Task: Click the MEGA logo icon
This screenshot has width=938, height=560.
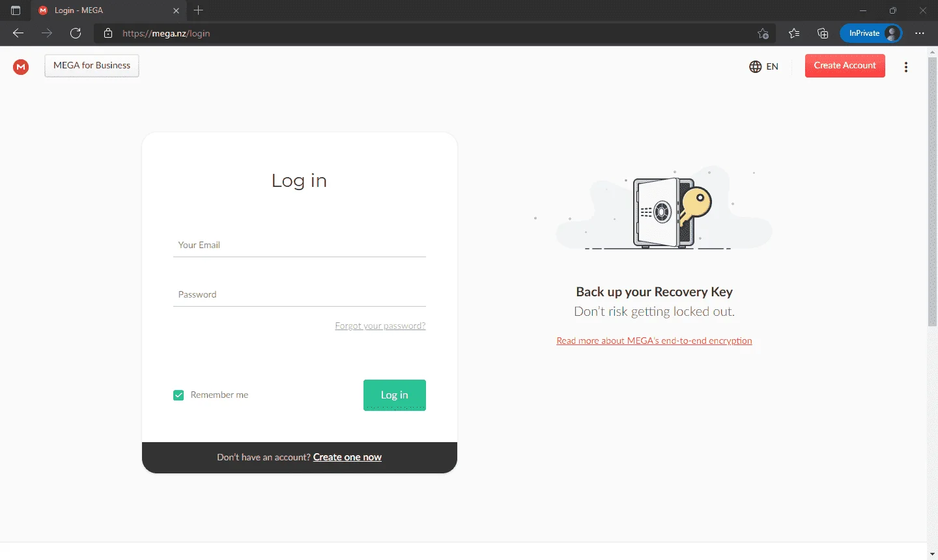Action: point(21,66)
